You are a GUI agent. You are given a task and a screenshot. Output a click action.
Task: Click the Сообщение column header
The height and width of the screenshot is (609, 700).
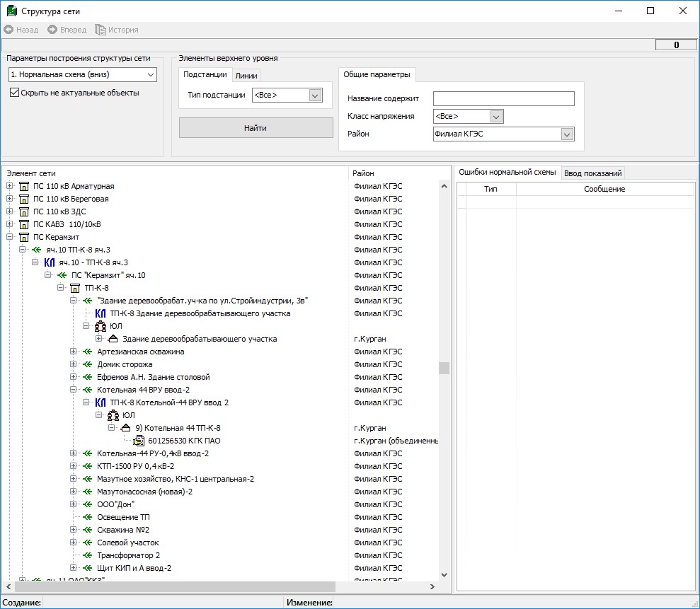point(604,189)
